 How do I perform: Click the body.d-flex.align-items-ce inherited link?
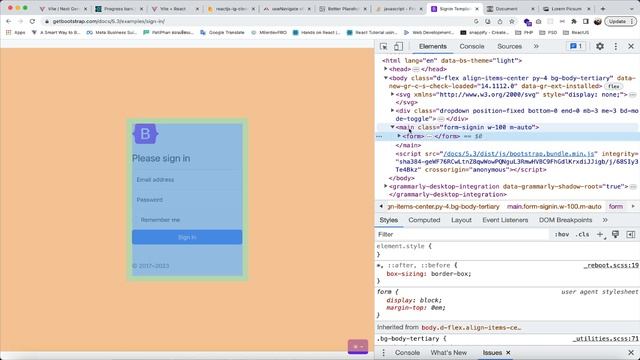(471, 328)
